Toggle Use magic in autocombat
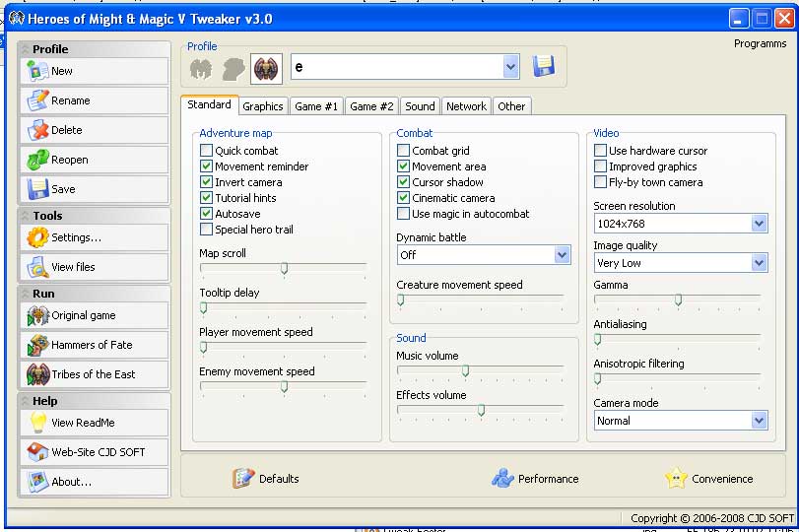 click(x=403, y=214)
